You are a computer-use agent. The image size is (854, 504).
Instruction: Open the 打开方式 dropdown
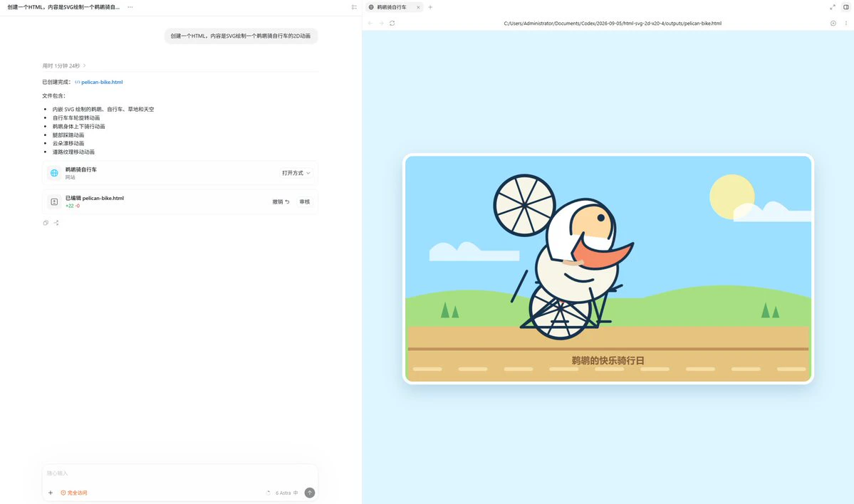point(296,173)
